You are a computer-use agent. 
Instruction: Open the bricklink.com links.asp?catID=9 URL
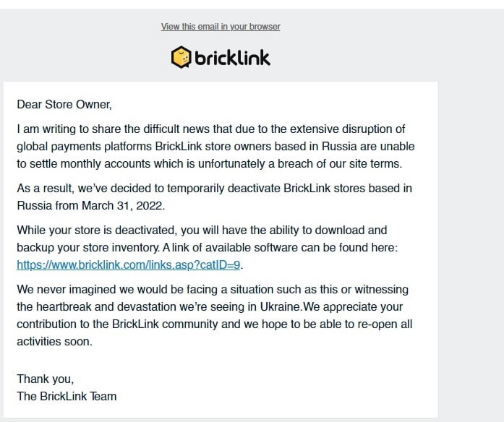coord(129,265)
